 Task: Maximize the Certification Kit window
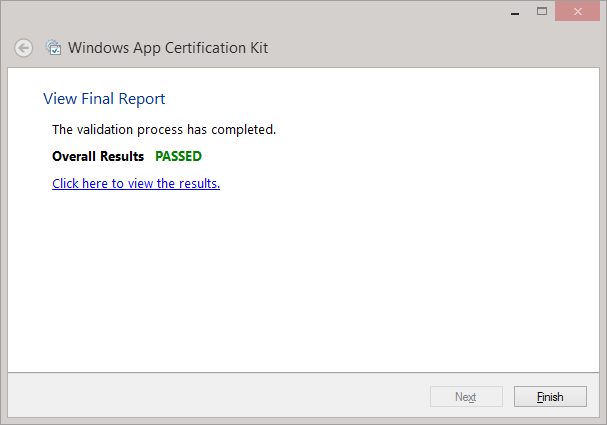[542, 11]
